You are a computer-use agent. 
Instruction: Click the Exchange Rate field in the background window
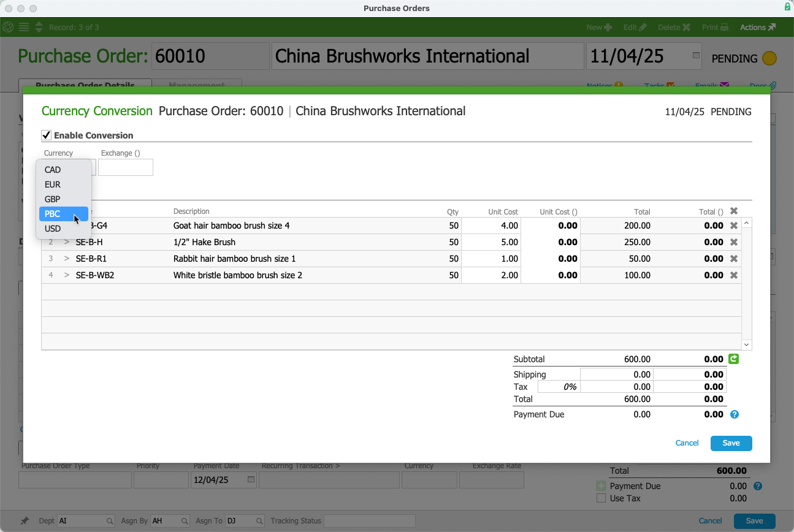(492, 480)
